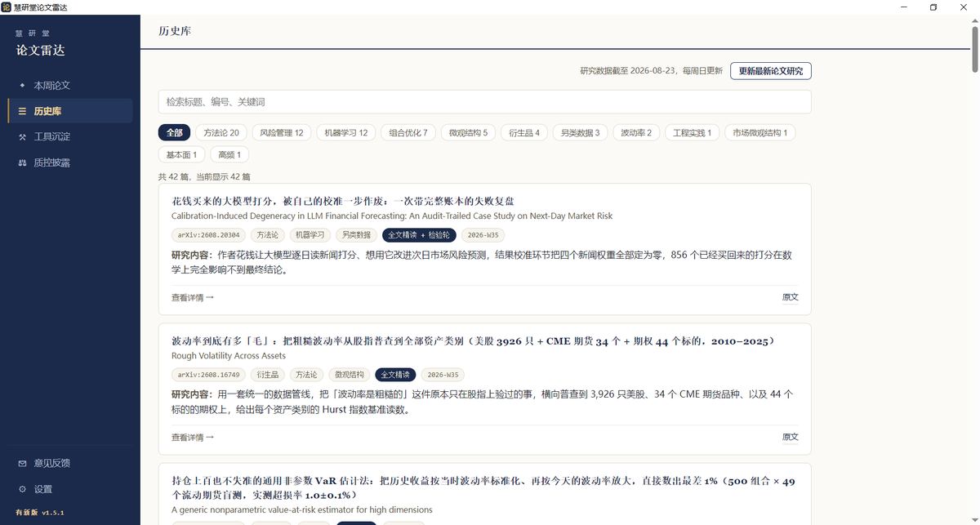
Task: Select the 全部 filter chip
Action: pos(174,132)
